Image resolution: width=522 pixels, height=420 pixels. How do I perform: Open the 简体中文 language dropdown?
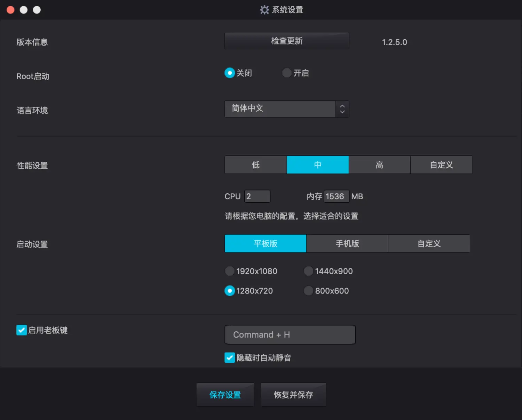click(x=287, y=109)
